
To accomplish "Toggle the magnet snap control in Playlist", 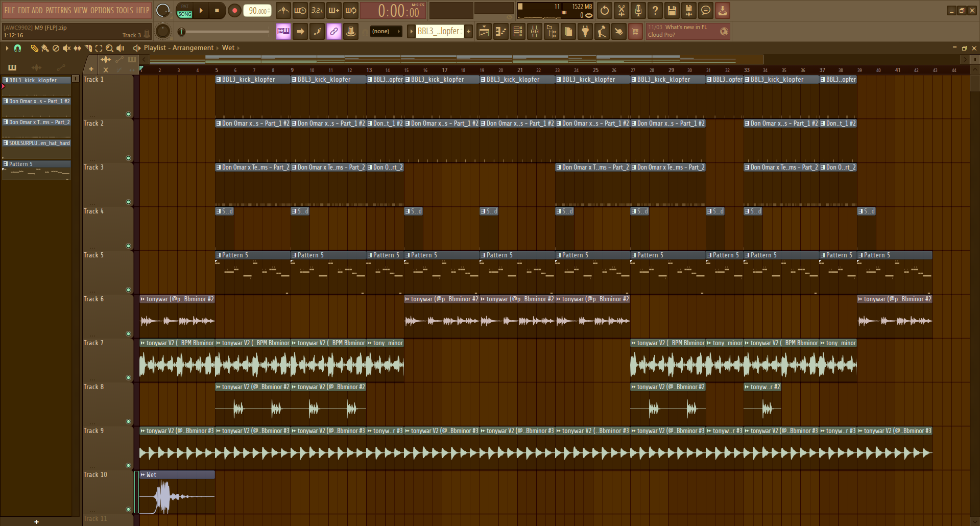I will 18,48.
